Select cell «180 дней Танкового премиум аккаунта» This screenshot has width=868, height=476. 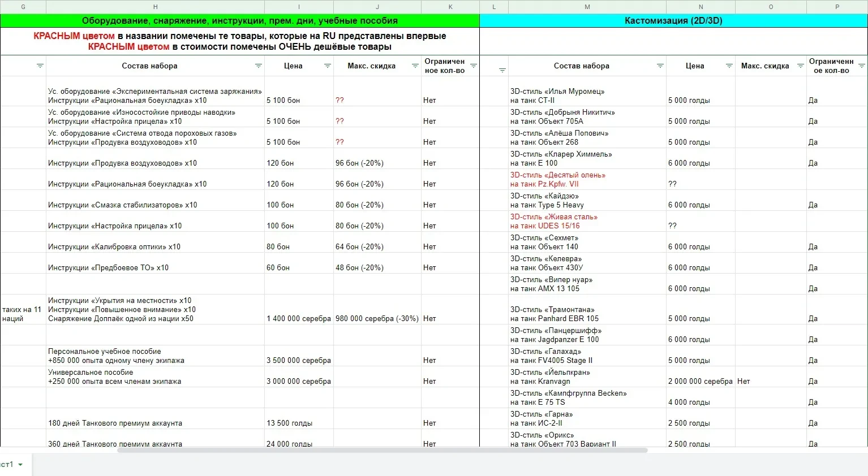(x=155, y=419)
